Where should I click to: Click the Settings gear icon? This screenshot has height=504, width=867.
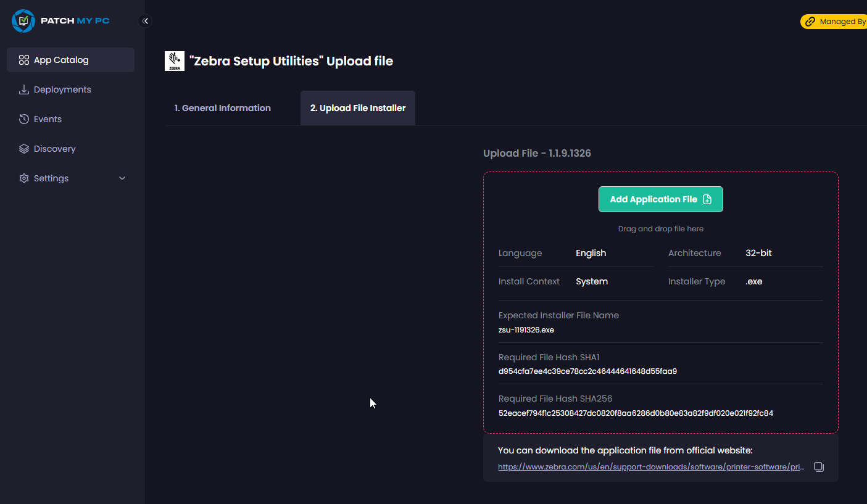pos(24,178)
